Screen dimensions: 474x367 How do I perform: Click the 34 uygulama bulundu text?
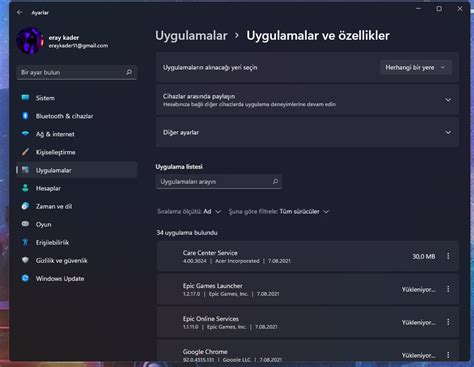click(x=187, y=233)
